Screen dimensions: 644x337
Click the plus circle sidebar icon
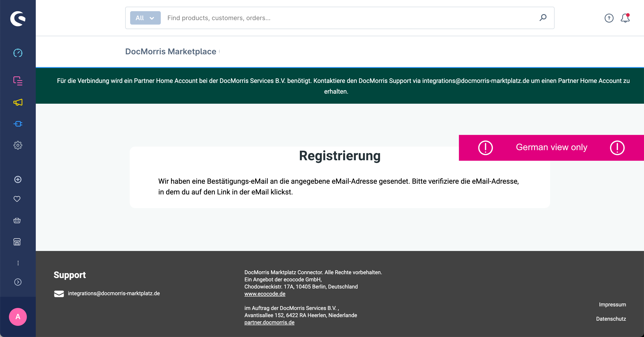coord(18,180)
